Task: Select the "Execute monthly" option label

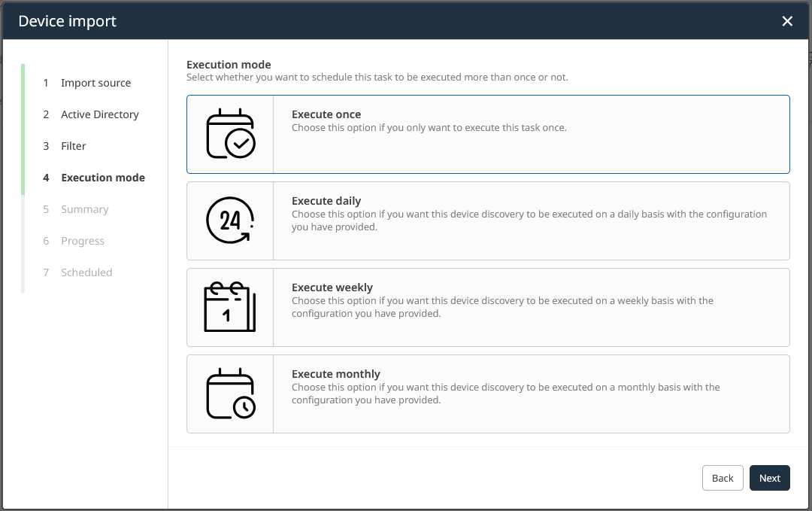Action: click(335, 374)
